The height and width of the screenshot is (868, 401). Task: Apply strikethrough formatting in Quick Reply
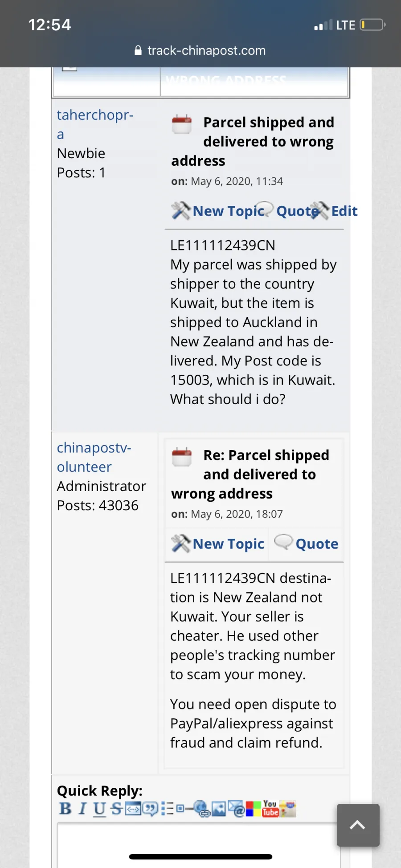[x=117, y=808]
